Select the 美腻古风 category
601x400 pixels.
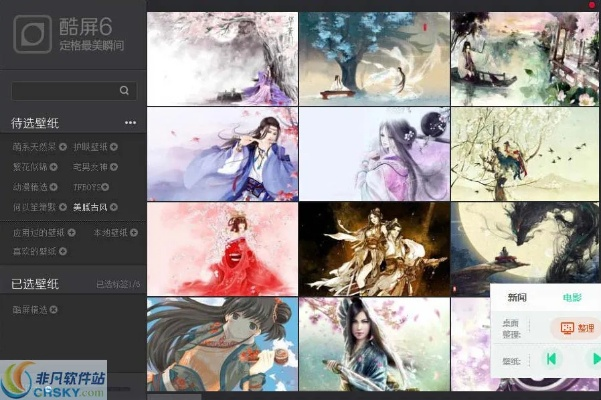point(92,207)
